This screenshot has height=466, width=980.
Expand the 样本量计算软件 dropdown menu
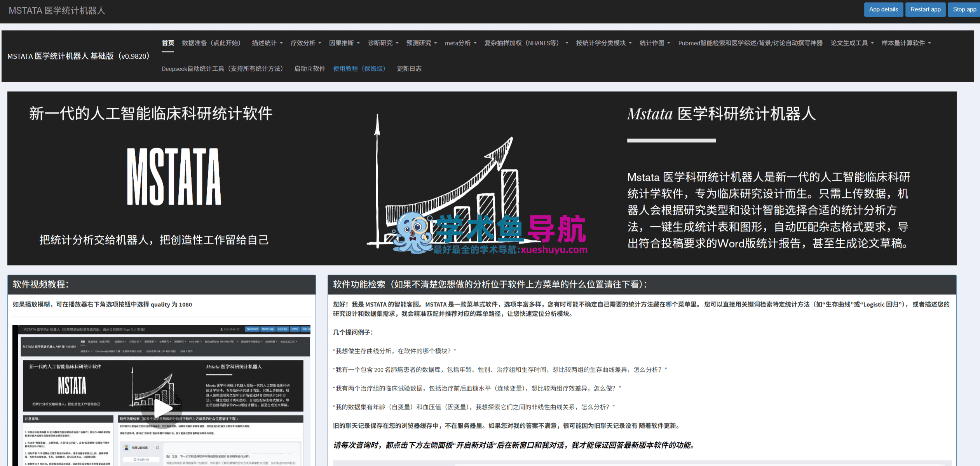coord(906,43)
